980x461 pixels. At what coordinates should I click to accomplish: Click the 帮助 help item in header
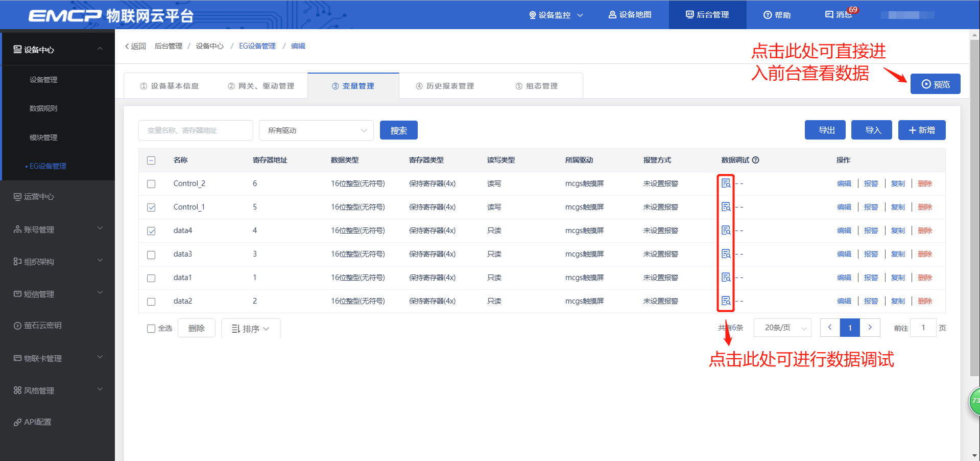(777, 15)
